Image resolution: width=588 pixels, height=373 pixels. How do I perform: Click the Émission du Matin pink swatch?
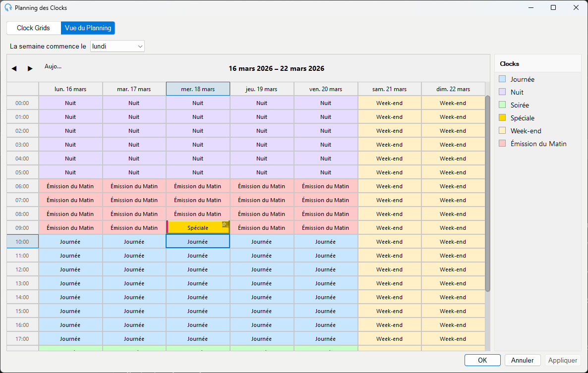pyautogui.click(x=502, y=144)
